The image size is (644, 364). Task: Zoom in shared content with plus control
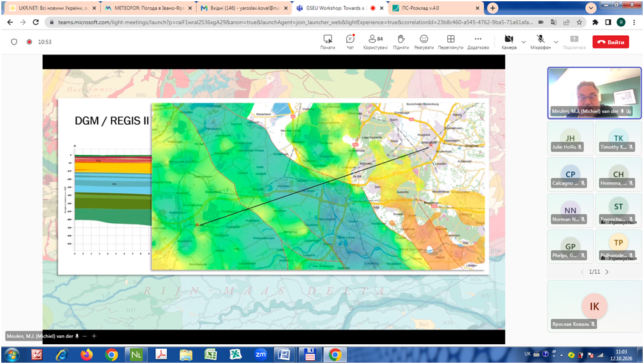[x=94, y=336]
